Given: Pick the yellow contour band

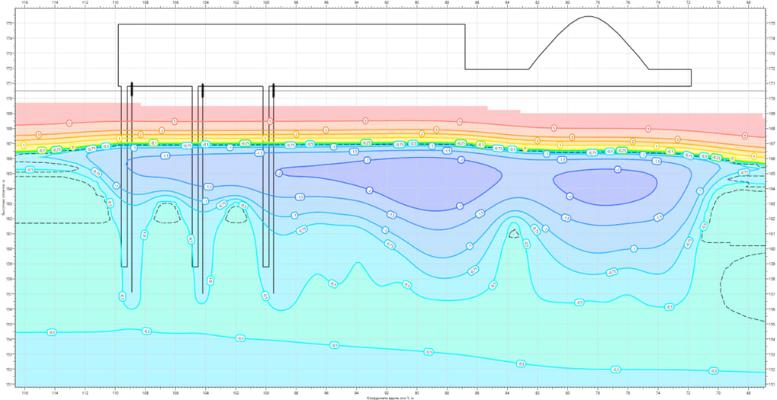Looking at the screenshot, I should [x=300, y=139].
